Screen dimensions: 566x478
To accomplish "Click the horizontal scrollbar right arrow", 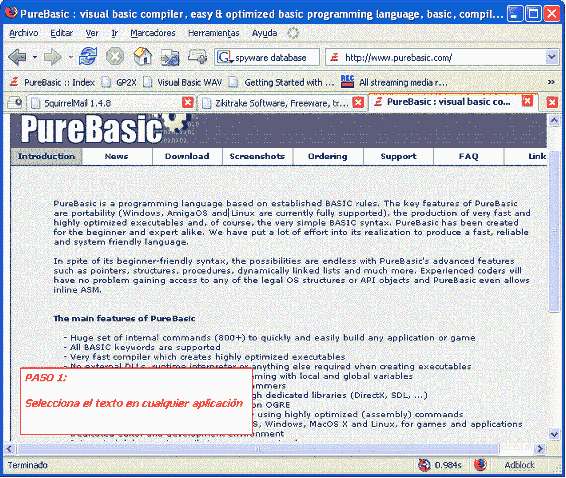I will click(x=540, y=449).
